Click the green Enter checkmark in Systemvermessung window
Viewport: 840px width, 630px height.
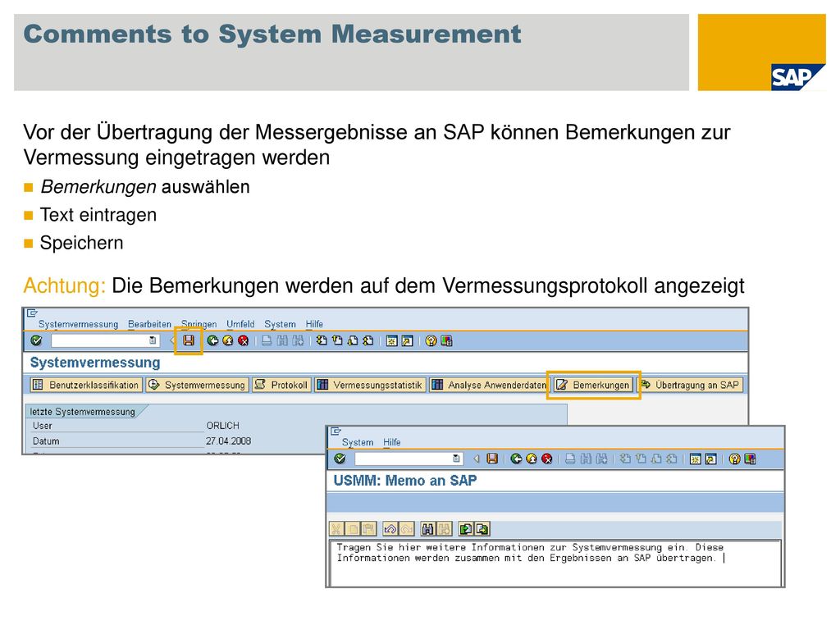36,340
